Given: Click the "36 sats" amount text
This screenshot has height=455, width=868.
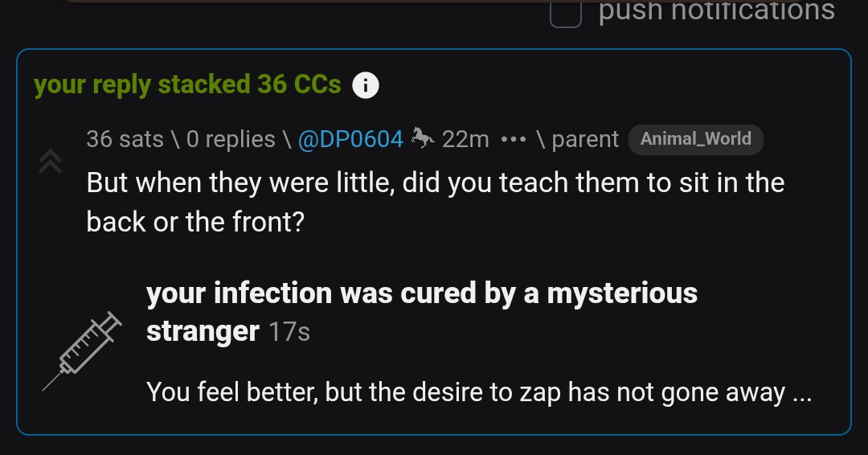Looking at the screenshot, I should [x=125, y=139].
